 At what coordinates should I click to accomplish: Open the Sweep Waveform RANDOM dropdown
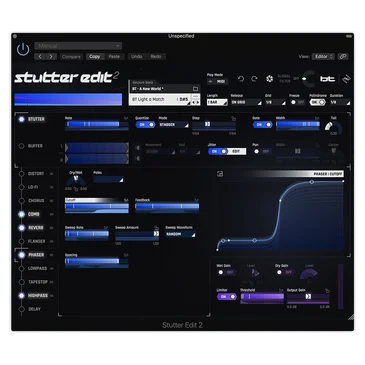[180, 234]
